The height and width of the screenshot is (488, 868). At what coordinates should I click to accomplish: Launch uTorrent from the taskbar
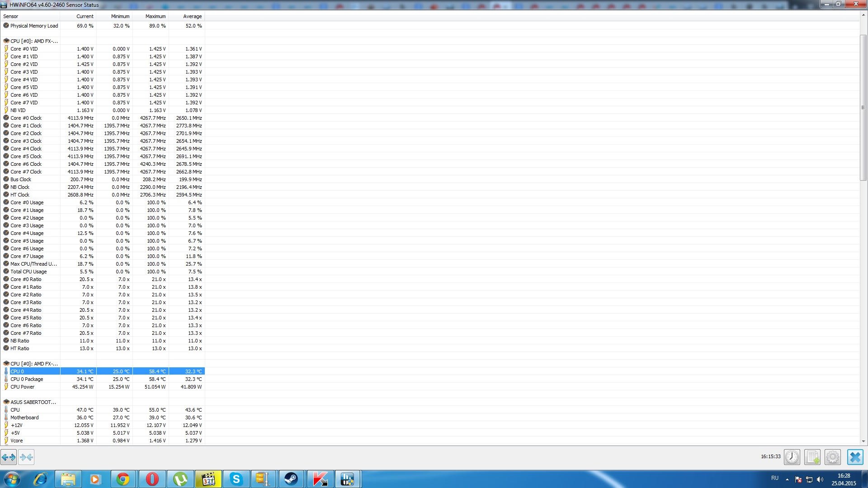180,479
